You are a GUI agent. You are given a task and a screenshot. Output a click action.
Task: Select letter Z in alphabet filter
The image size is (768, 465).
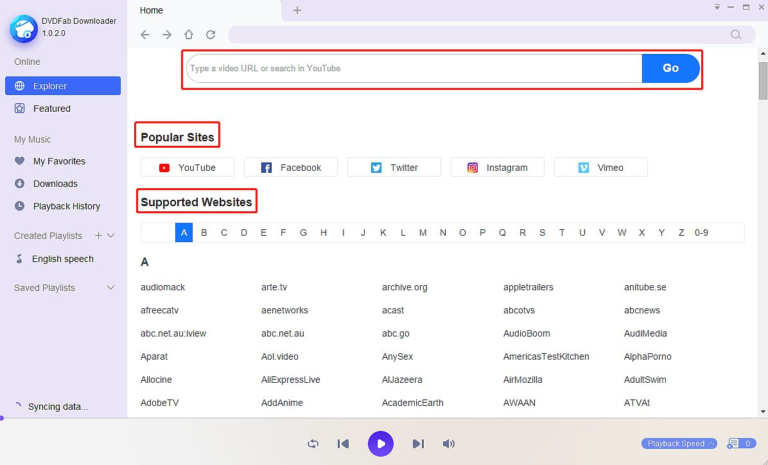point(681,233)
